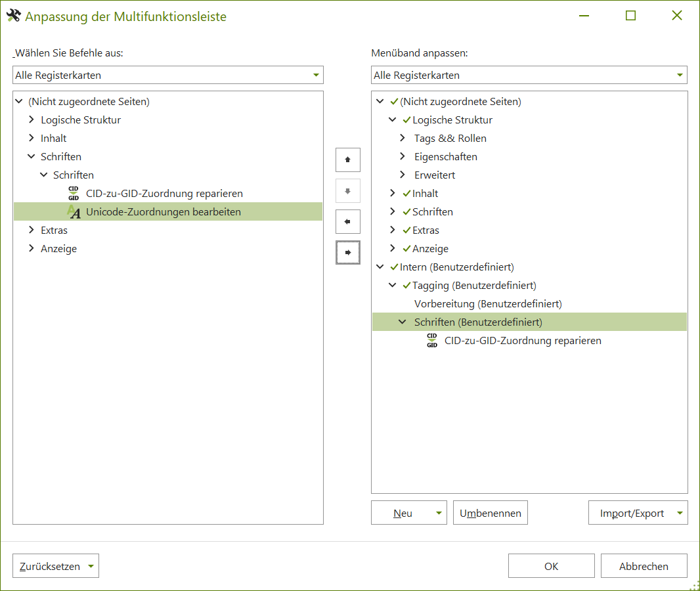Toggle checkmark of right Extras tab
This screenshot has width=700, height=591.
coord(406,230)
